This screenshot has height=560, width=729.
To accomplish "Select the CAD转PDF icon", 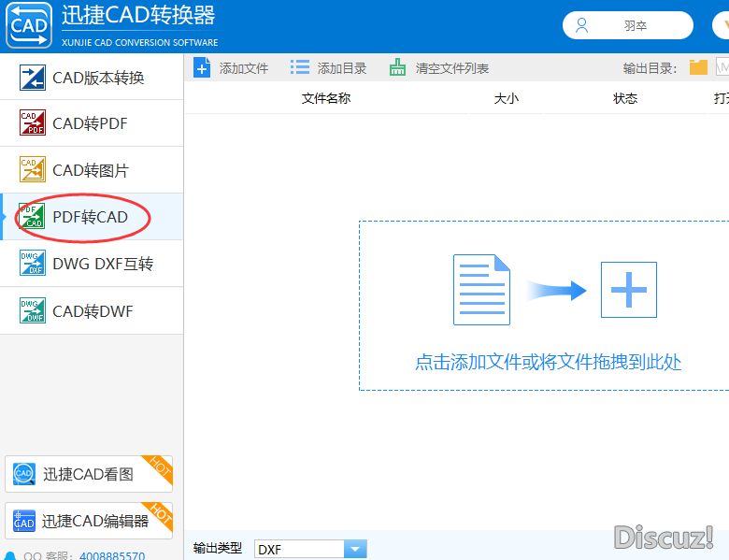I will pyautogui.click(x=33, y=123).
